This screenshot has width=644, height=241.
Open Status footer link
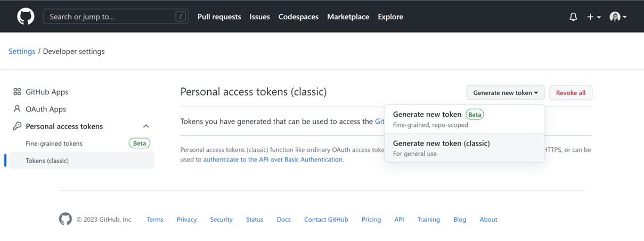(x=255, y=219)
